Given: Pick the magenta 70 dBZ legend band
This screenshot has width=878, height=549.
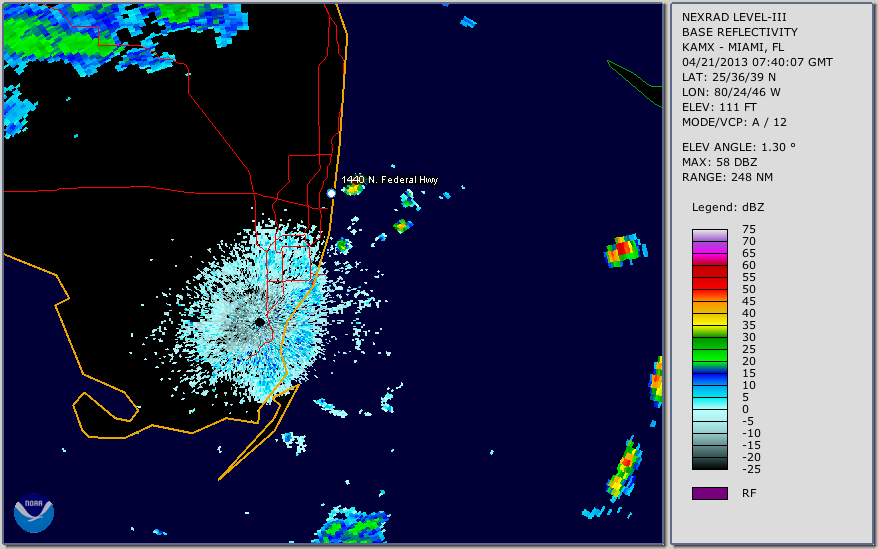Looking at the screenshot, I should pos(710,248).
